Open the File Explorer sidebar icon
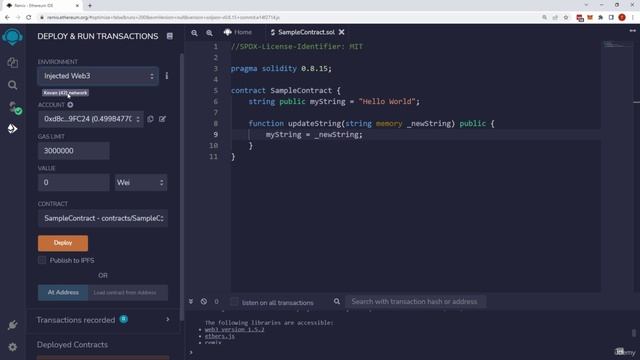 point(13,62)
